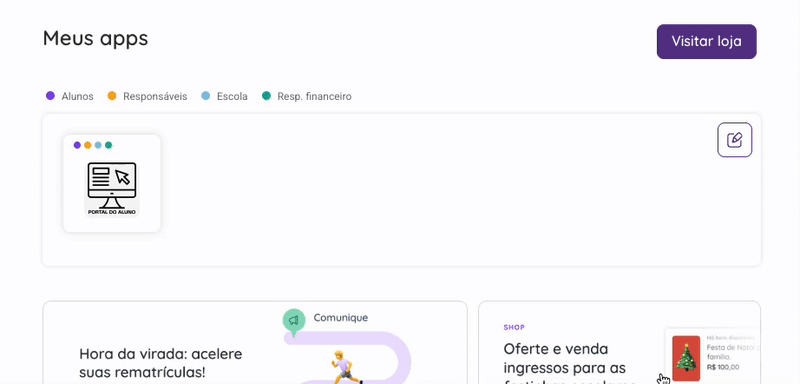Click the running person illustration
Image resolution: width=800 pixels, height=384 pixels.
coord(342,367)
